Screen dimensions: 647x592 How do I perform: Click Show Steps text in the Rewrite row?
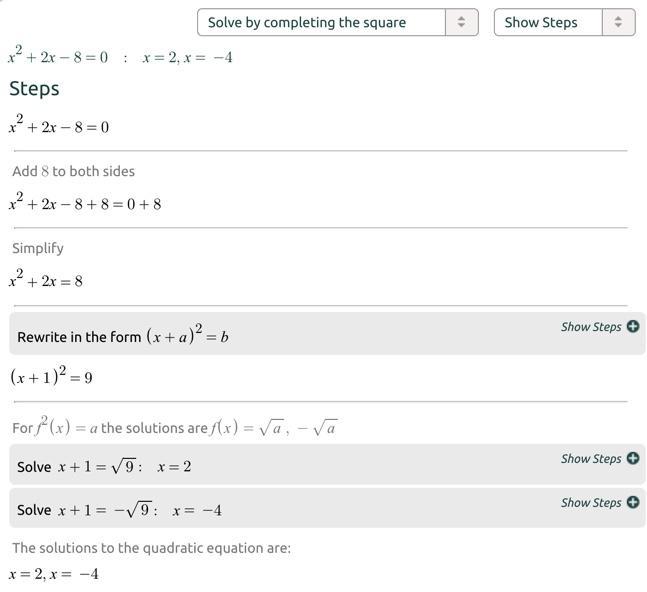tap(591, 327)
